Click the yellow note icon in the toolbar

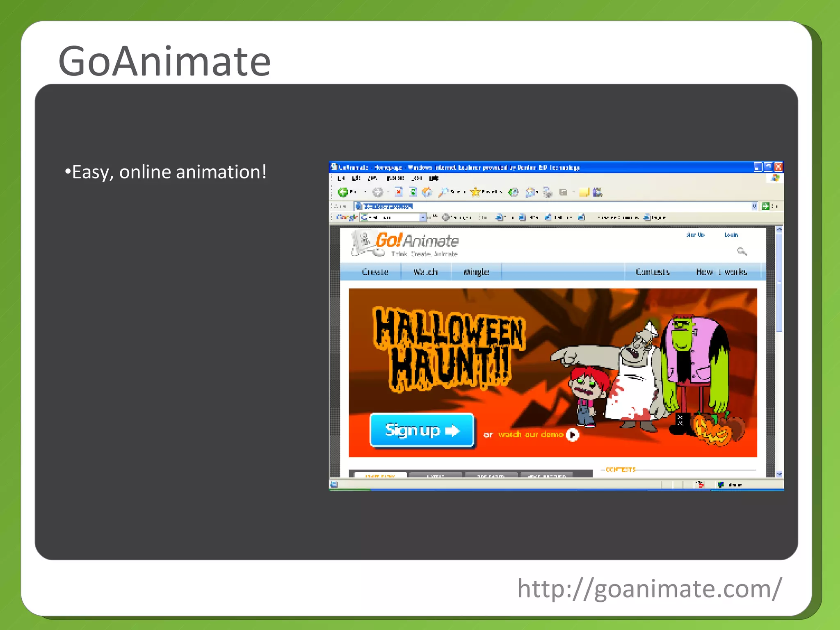coord(584,192)
